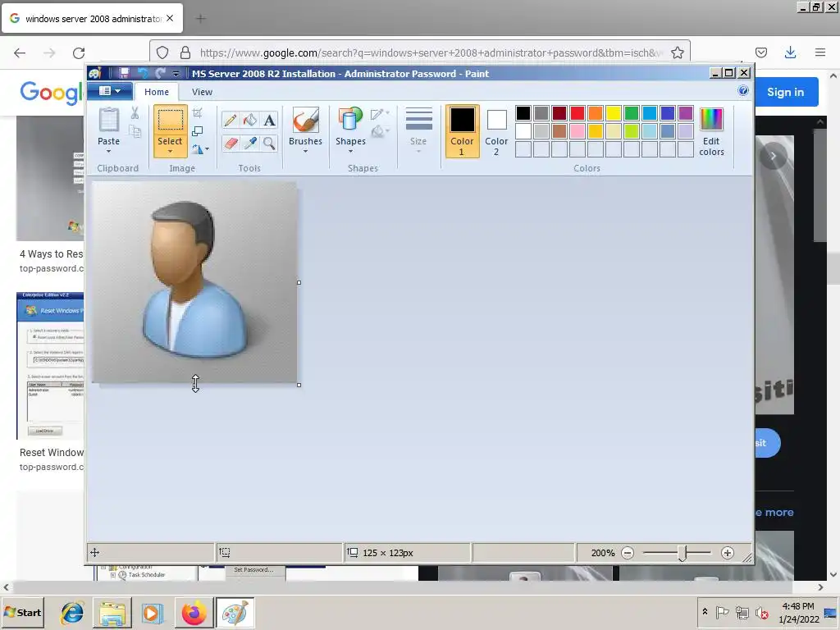Open the Rotate or flip dropdown
The height and width of the screenshot is (630, 840).
200,149
